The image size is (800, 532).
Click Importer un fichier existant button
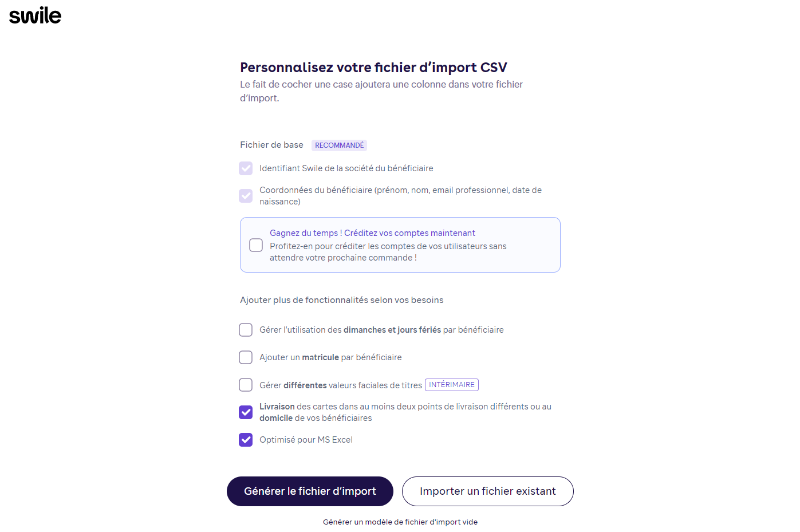[x=488, y=491]
